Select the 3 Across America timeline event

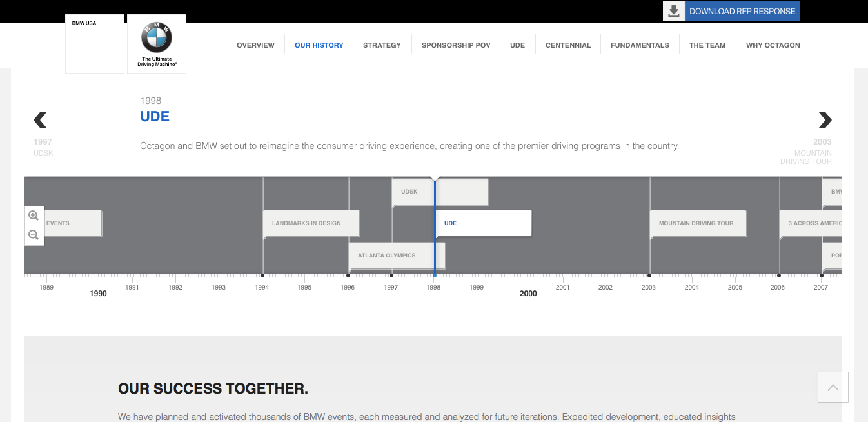tap(811, 223)
